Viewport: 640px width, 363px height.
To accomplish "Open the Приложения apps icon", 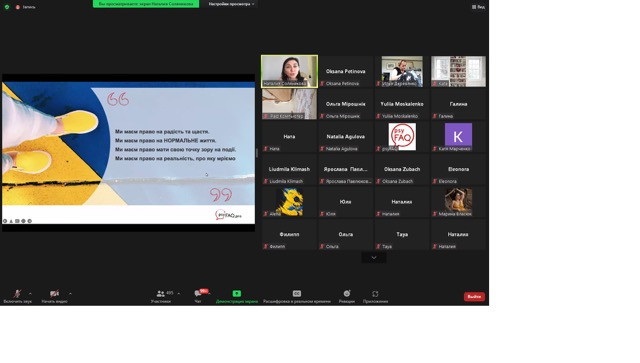I will [375, 294].
